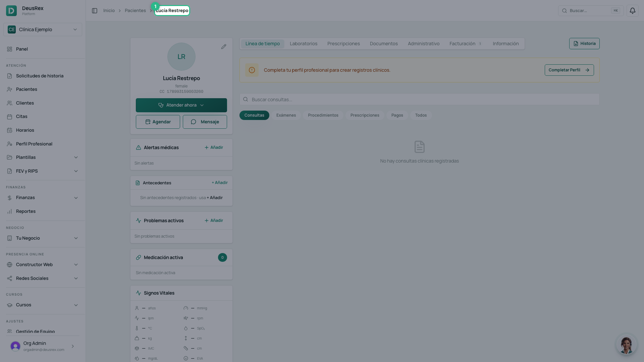Click the LR patient avatar

point(181,57)
